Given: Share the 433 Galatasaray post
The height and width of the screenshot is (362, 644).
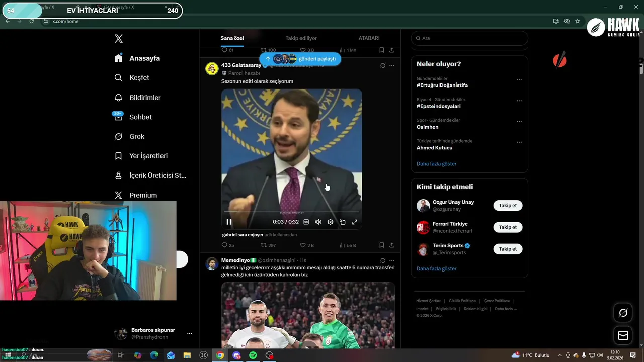Looking at the screenshot, I should (392, 245).
